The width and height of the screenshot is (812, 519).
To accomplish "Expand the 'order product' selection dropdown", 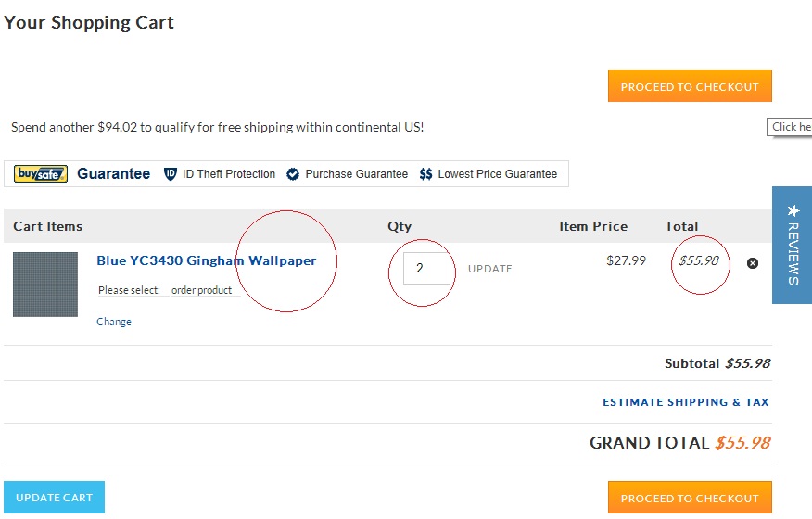I will click(204, 290).
